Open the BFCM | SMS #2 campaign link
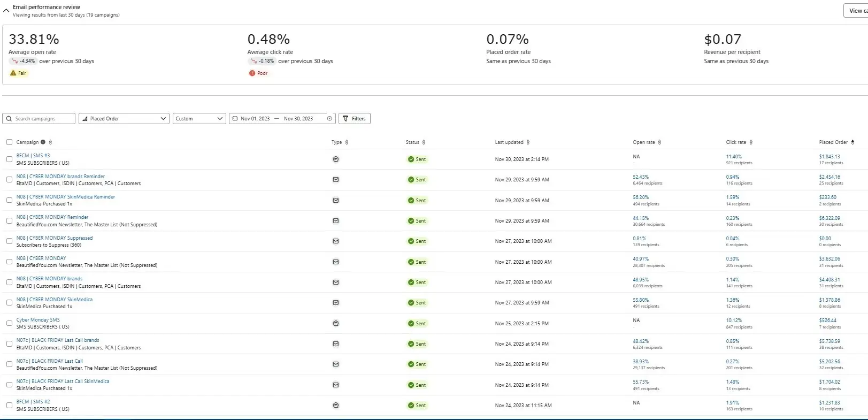The width and height of the screenshot is (868, 420). [33, 402]
